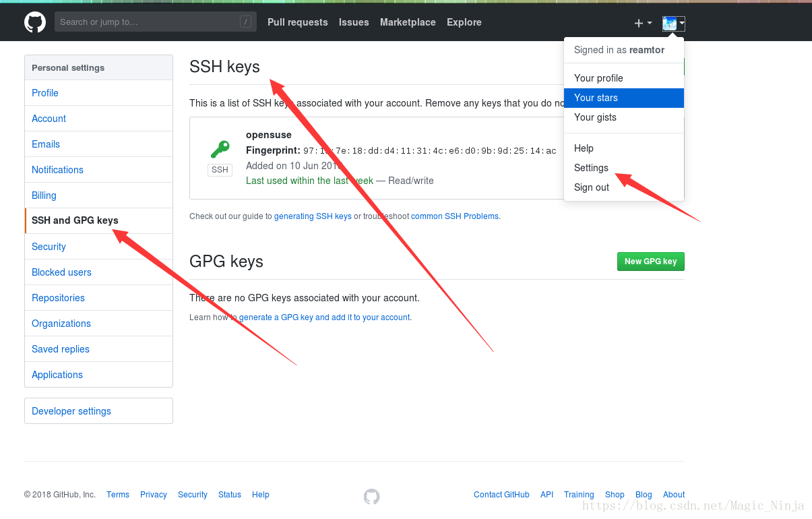
Task: Select 'Your stars' in the user menu
Action: coord(624,98)
